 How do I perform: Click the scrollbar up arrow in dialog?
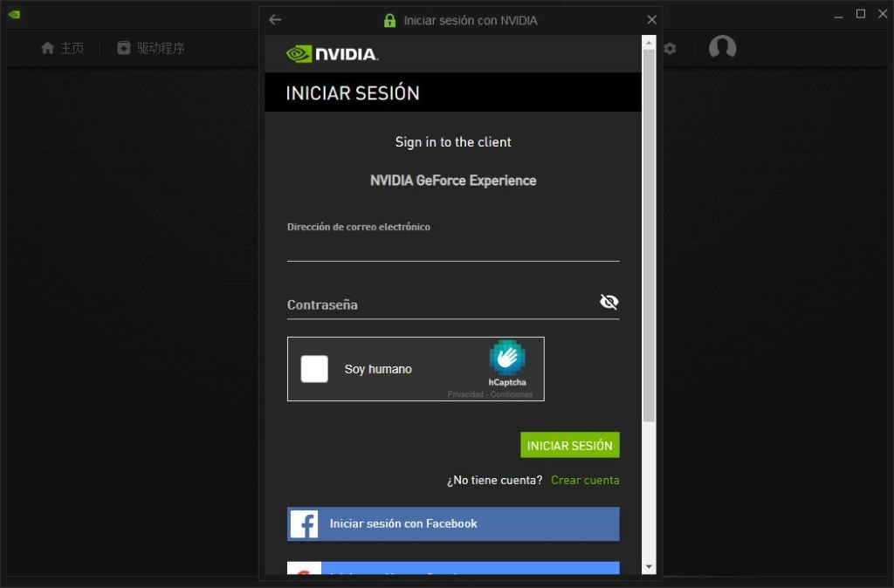649,42
